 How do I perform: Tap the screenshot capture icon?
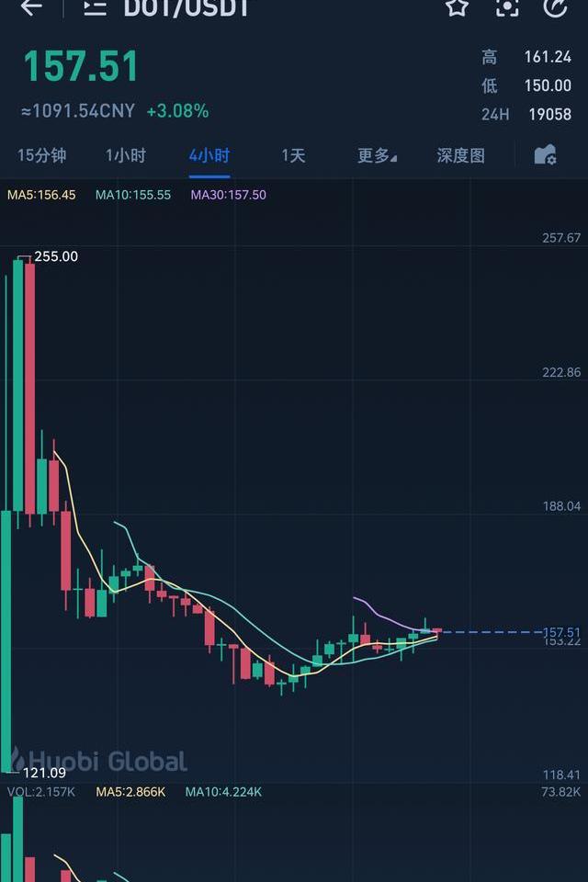tap(507, 6)
